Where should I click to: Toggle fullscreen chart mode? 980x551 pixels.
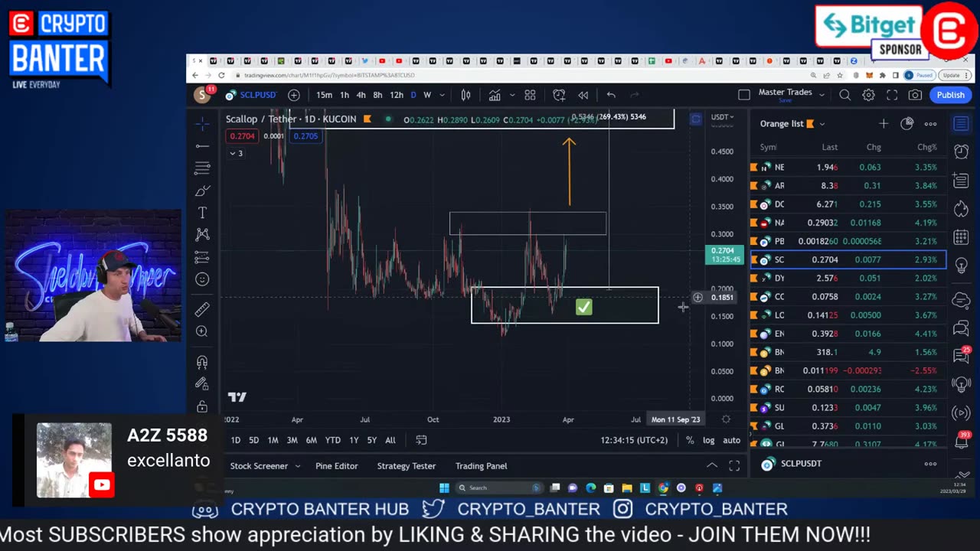coord(892,95)
